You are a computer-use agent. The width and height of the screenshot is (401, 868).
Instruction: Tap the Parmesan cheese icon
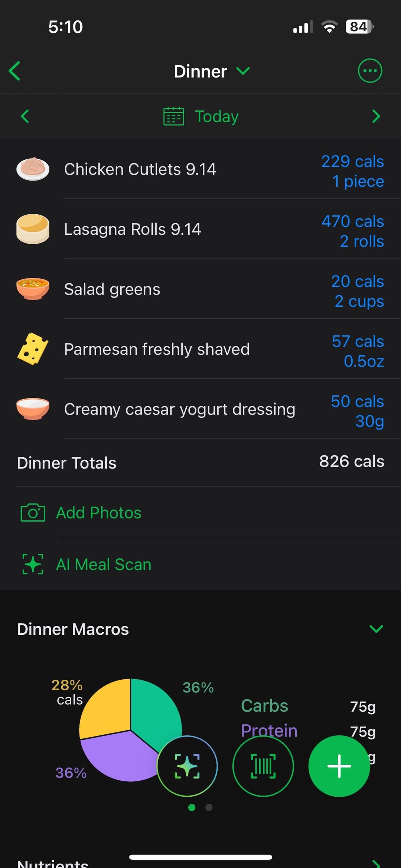pos(33,349)
